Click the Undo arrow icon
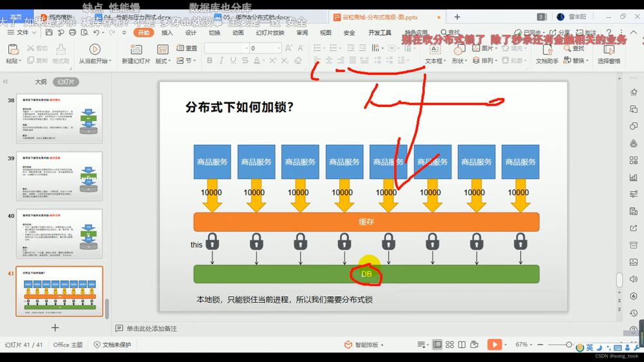The height and width of the screenshot is (362, 644). (96, 32)
